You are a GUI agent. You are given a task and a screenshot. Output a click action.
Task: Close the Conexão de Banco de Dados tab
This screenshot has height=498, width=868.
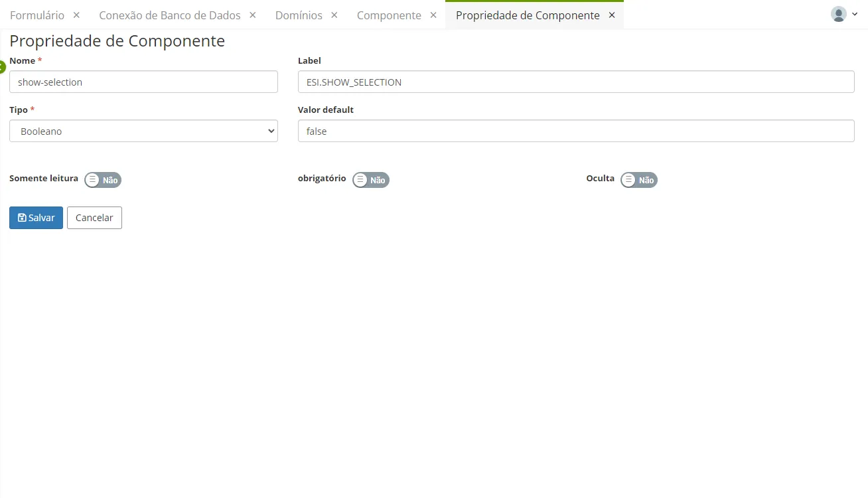point(253,15)
